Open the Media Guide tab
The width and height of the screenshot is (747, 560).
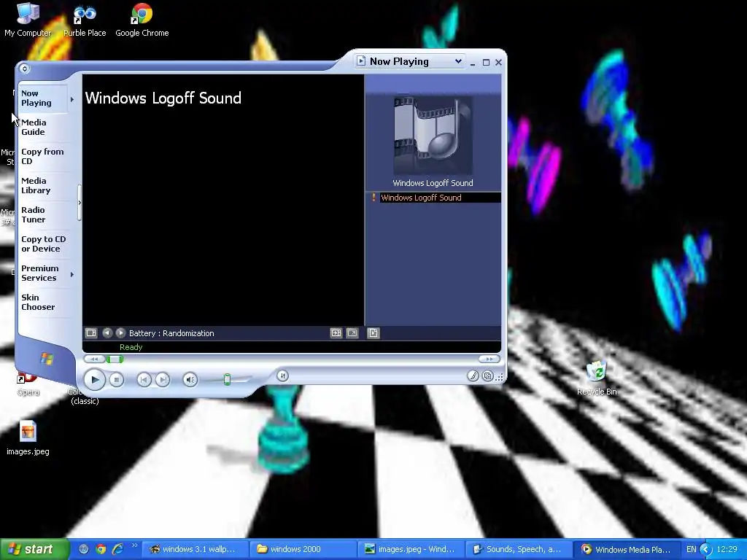(45, 127)
